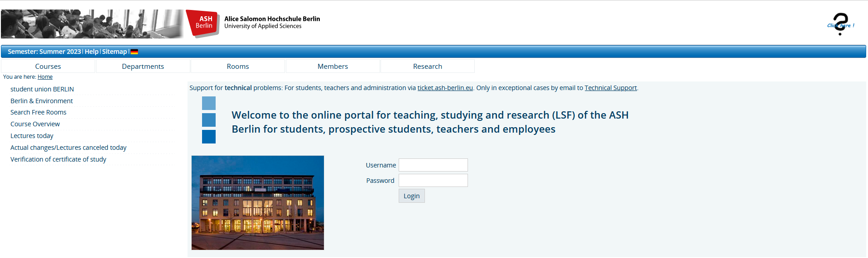Switch language via German flag icon
The image size is (868, 258).
(134, 52)
